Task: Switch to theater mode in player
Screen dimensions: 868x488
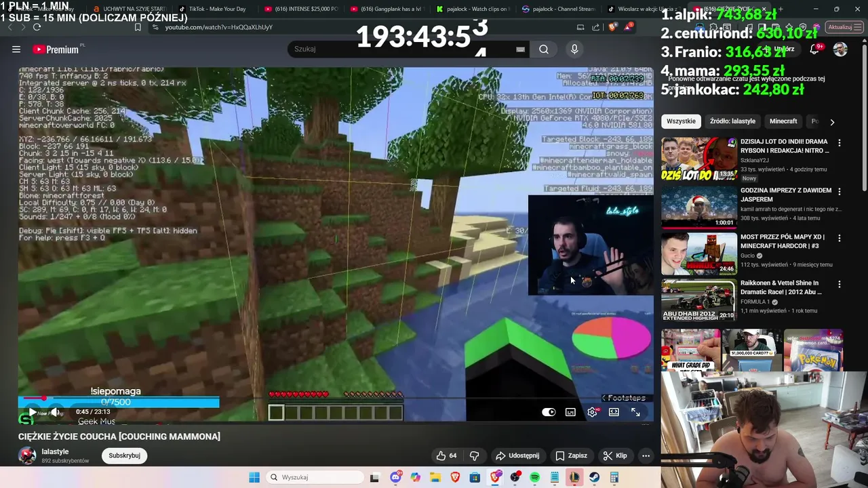Action: pyautogui.click(x=614, y=412)
